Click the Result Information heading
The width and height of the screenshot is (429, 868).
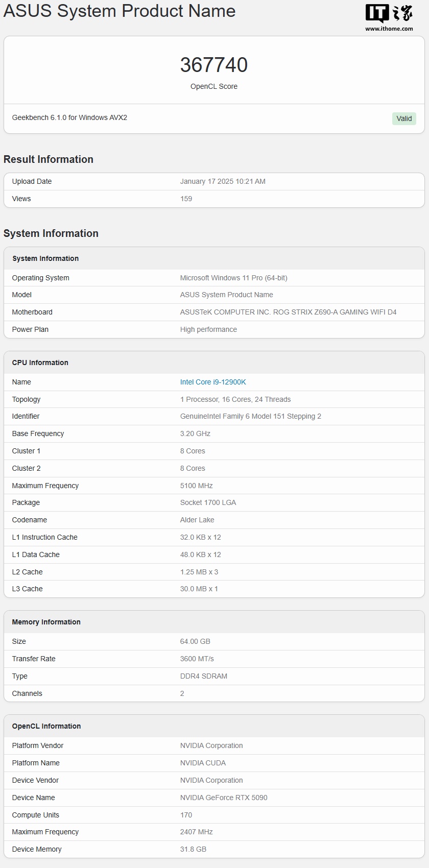point(49,159)
